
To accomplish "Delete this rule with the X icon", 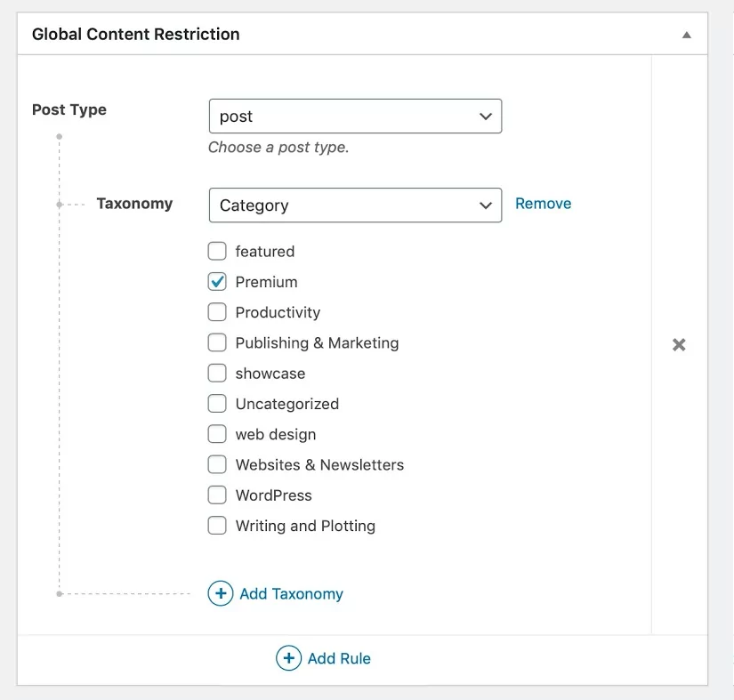I will [x=679, y=345].
